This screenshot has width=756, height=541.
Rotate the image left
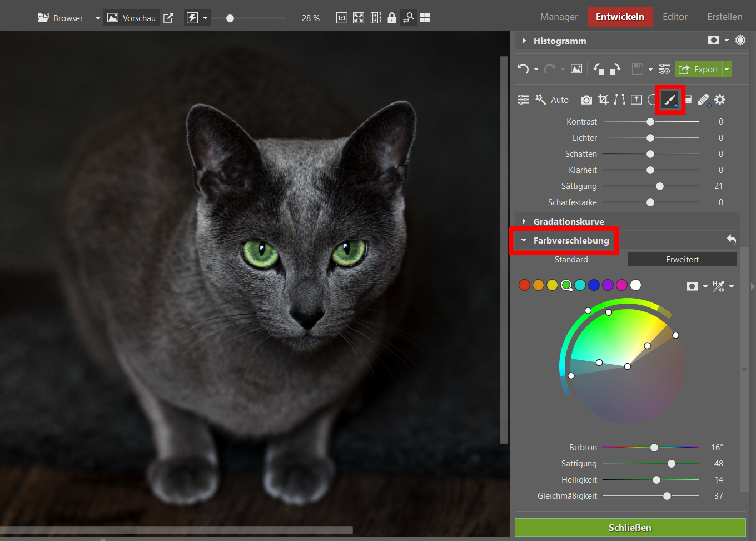tap(599, 69)
